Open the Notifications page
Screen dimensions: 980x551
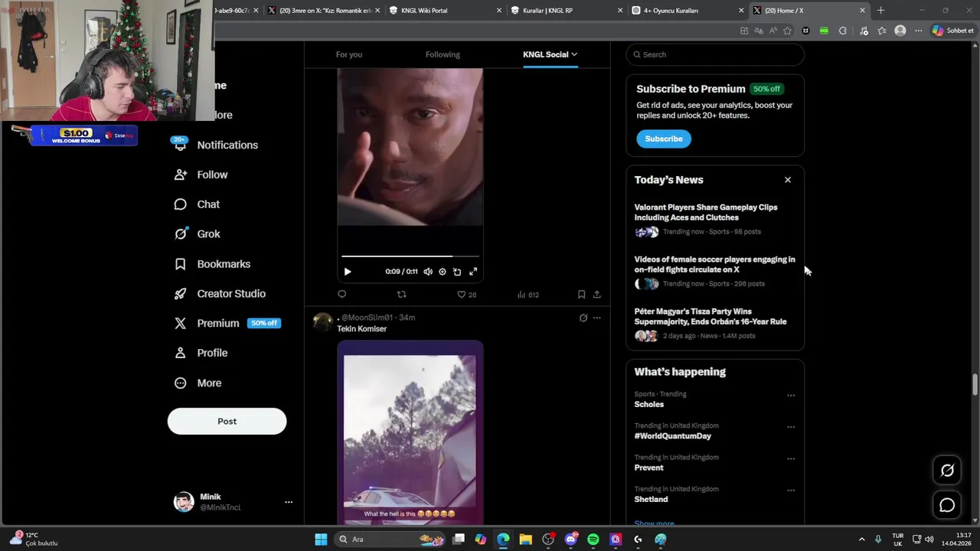tap(216, 145)
